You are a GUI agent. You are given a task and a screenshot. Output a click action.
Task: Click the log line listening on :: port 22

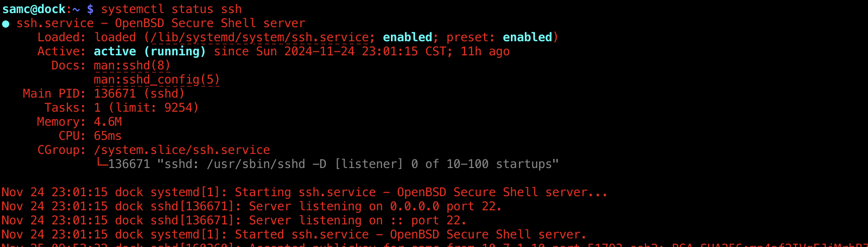click(234, 220)
